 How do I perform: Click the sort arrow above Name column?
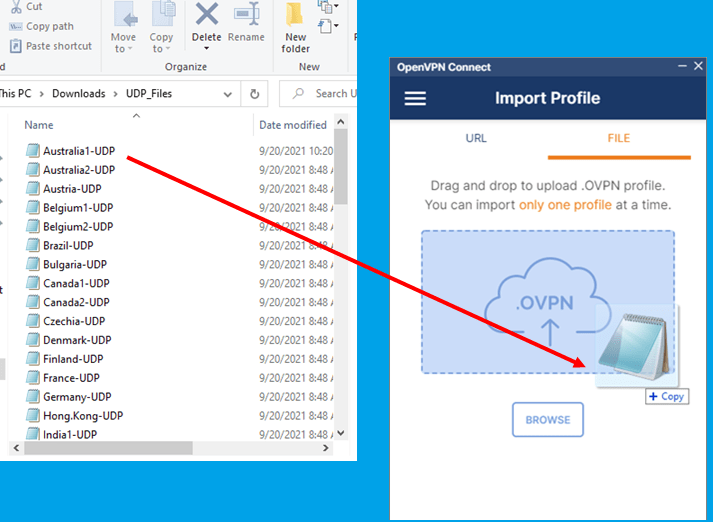point(136,115)
